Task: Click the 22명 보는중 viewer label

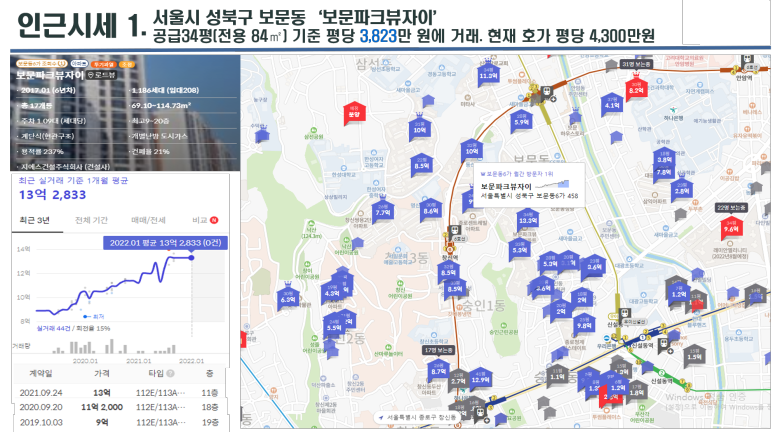Action: pos(731,208)
